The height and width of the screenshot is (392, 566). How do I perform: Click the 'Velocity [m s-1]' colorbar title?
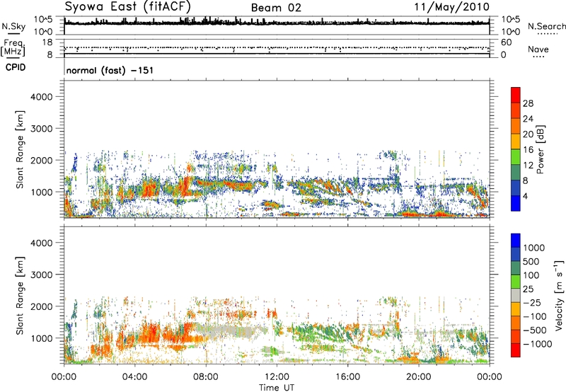coord(559,295)
